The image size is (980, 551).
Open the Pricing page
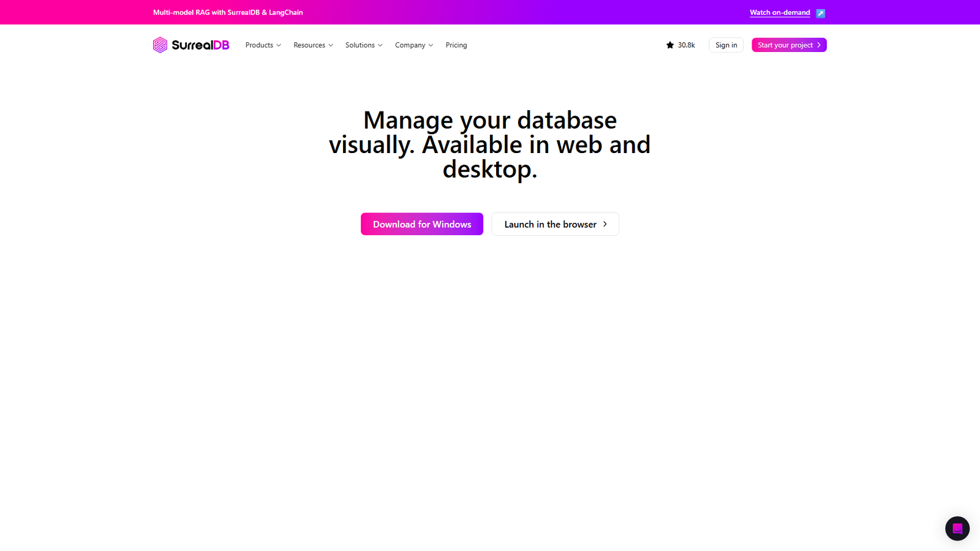(456, 45)
